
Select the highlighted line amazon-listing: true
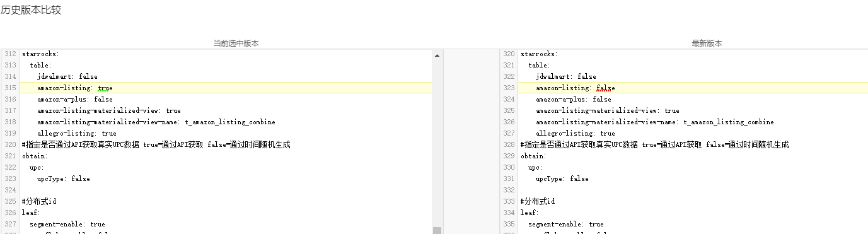click(226, 88)
